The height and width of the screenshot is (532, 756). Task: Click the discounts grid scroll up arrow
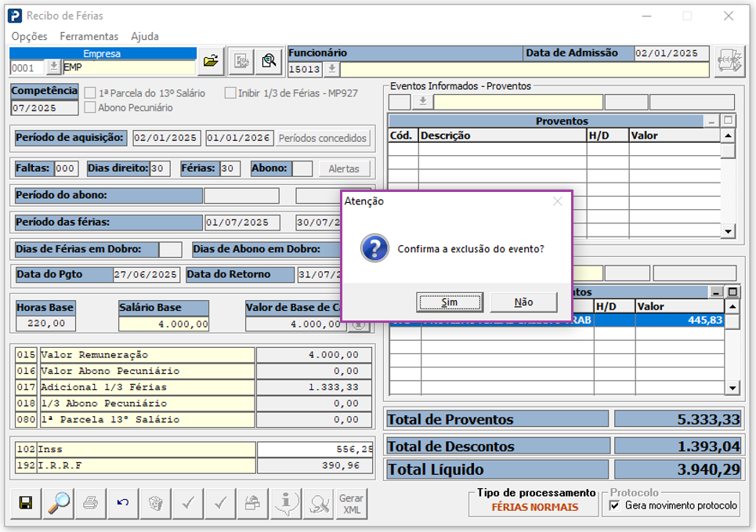(732, 306)
